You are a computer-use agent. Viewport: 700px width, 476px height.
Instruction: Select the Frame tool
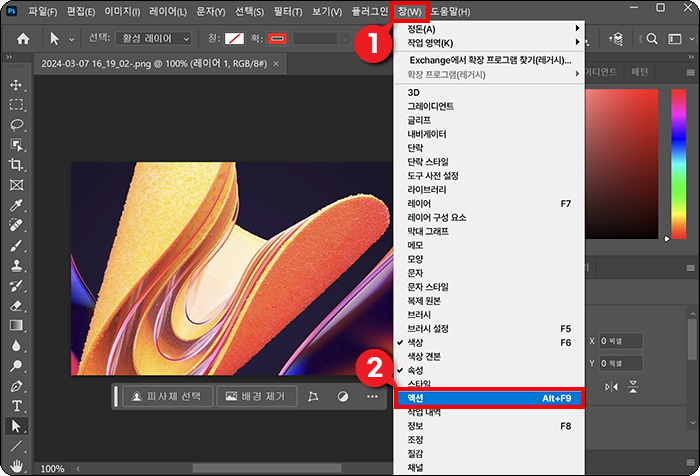point(17,185)
